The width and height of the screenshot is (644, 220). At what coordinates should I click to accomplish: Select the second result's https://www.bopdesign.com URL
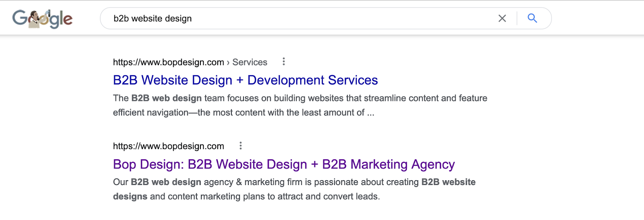coord(168,146)
